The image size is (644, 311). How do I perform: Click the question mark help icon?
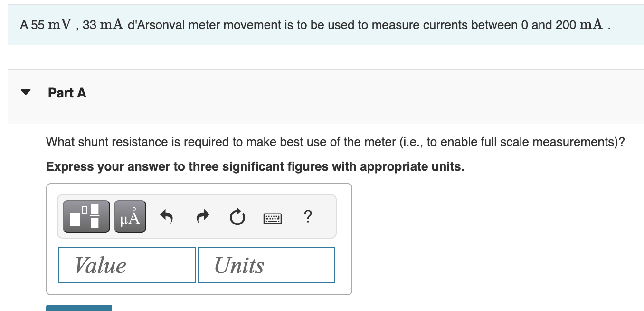point(308,217)
